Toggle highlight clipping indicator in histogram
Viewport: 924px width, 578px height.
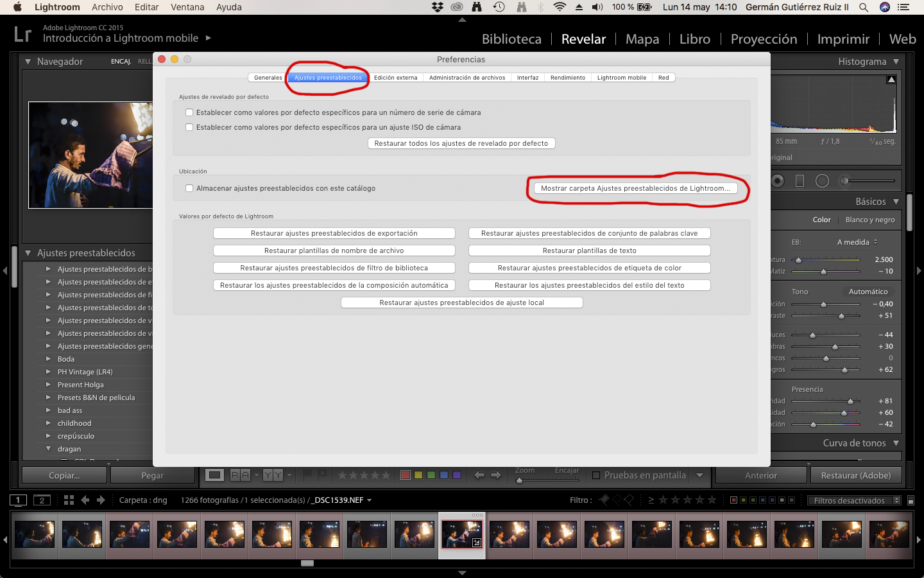click(x=891, y=80)
